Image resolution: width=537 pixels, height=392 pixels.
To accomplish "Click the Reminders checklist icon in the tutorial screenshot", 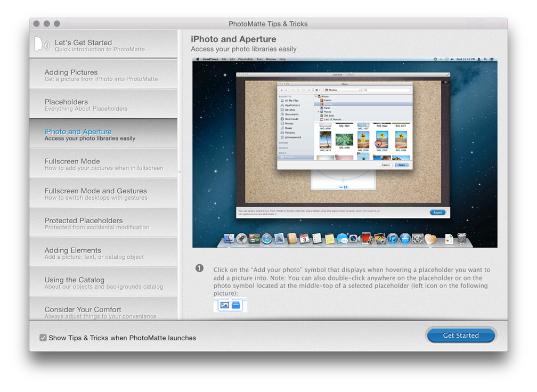I will (x=317, y=238).
